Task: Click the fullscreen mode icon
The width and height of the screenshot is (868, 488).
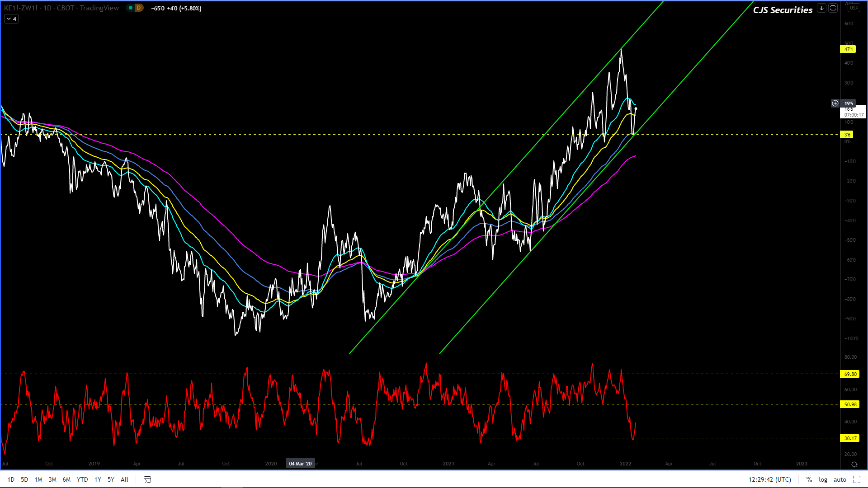Action: [x=857, y=479]
